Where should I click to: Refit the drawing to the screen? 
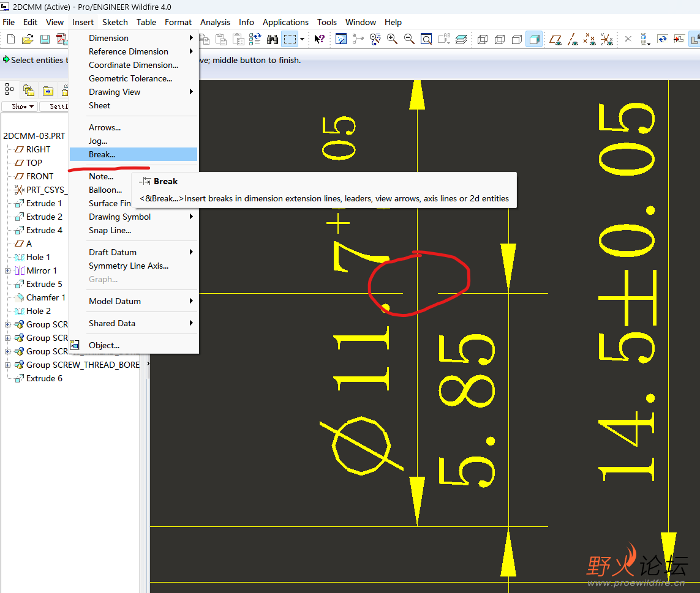426,39
